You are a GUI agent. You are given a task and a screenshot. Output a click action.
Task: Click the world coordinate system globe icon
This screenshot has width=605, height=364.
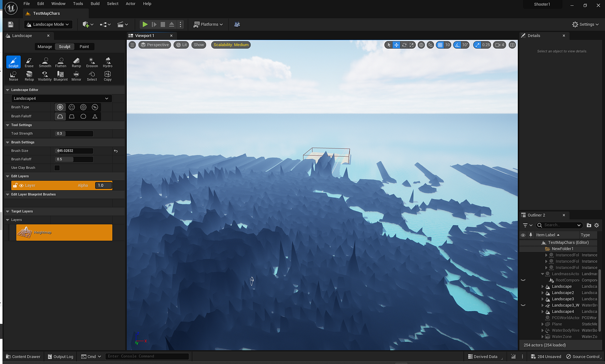pyautogui.click(x=421, y=45)
